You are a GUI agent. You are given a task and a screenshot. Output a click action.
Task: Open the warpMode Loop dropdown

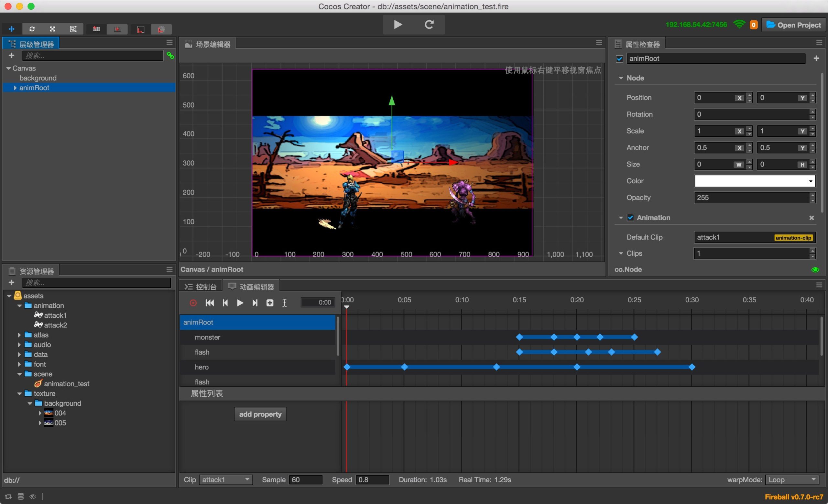[792, 479]
